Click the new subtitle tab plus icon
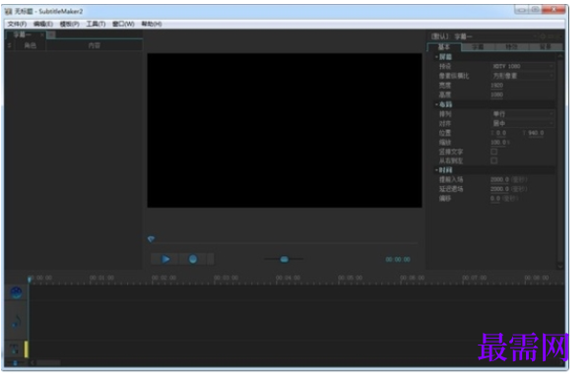The height and width of the screenshot is (378, 588). [51, 34]
